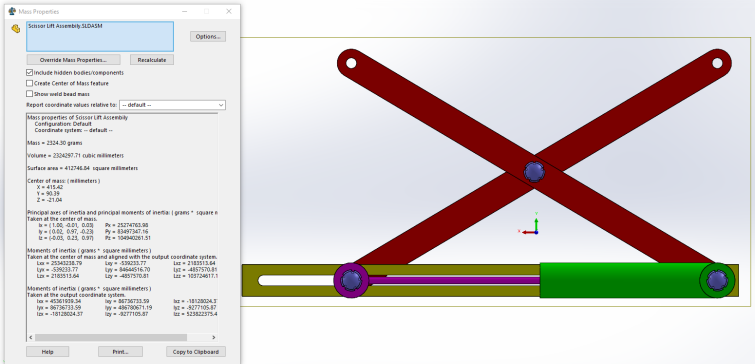Select Scissor Lift Assembly.SLDASM in the list box
The height and width of the screenshot is (364, 755).
(x=65, y=26)
